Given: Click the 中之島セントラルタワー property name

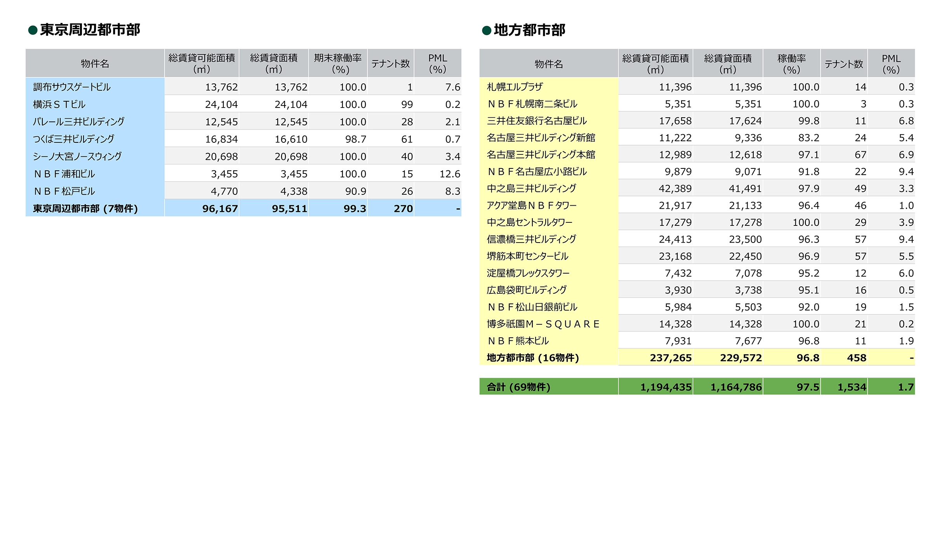Looking at the screenshot, I should 530,222.
